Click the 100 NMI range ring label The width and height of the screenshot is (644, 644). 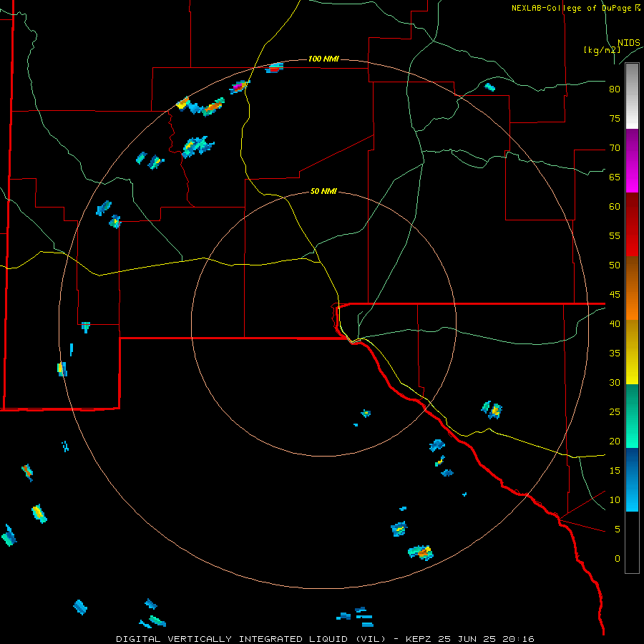point(323,59)
